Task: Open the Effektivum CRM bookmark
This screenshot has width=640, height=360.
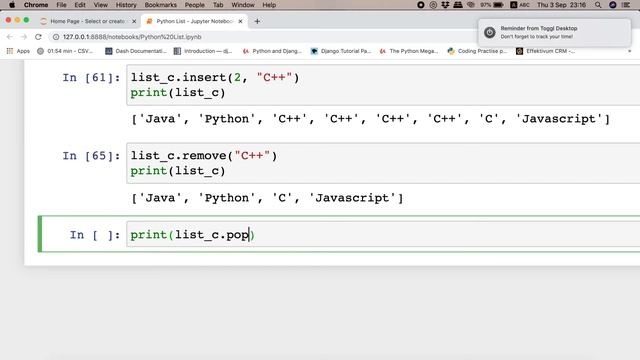Action: tap(546, 51)
